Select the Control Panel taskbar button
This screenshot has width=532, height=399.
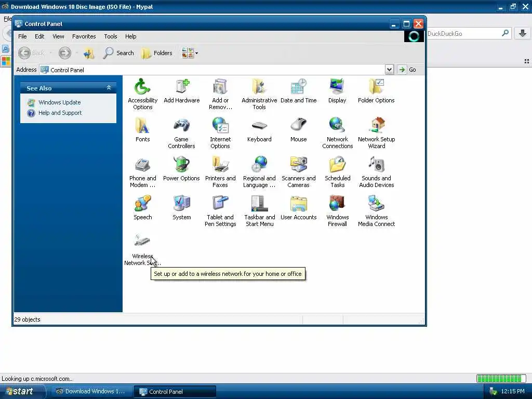[x=175, y=391]
